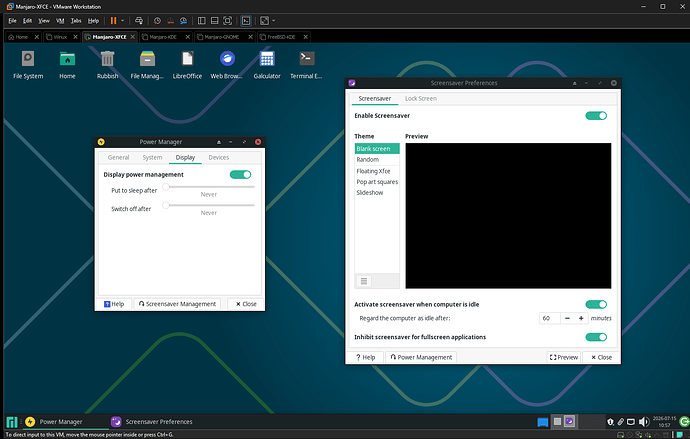The height and width of the screenshot is (439, 690).
Task: Open the VMware View menu
Action: (44, 21)
